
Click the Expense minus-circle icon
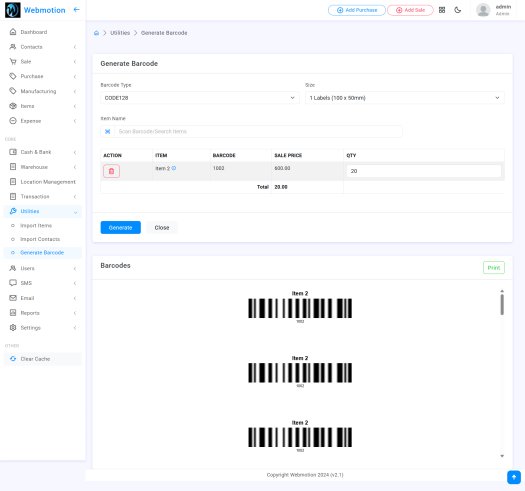click(x=13, y=121)
